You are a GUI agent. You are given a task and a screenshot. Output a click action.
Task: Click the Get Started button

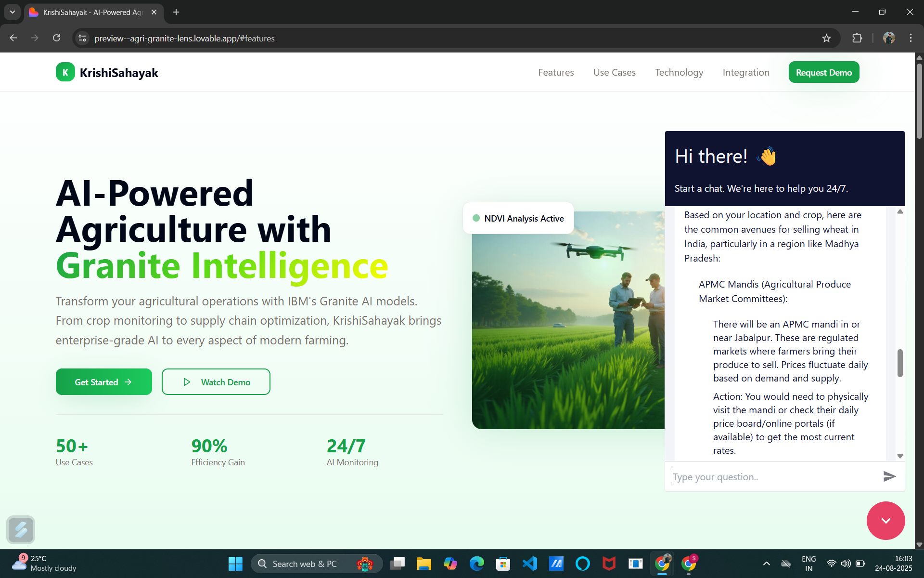103,382
